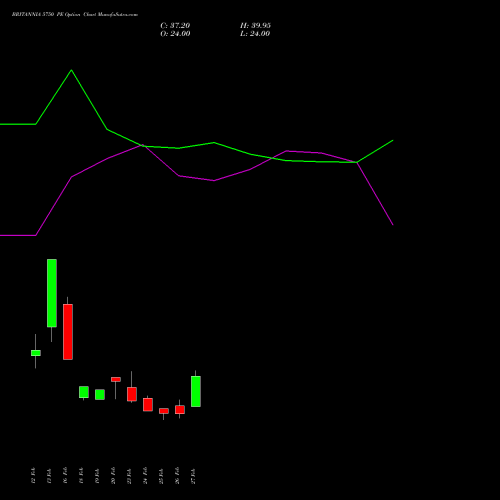Viewport: 500px width, 500px height.
Task: Click the 20 Feb date label
Action: (x=113, y=476)
